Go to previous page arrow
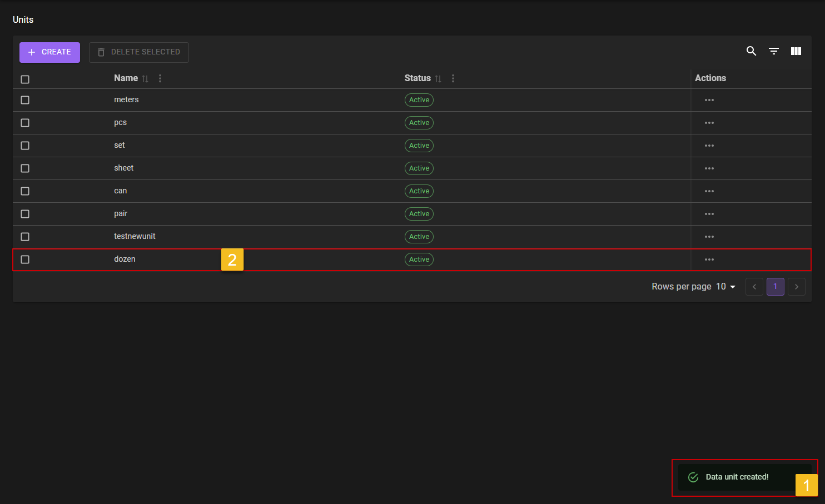Image resolution: width=825 pixels, height=504 pixels. click(x=754, y=287)
